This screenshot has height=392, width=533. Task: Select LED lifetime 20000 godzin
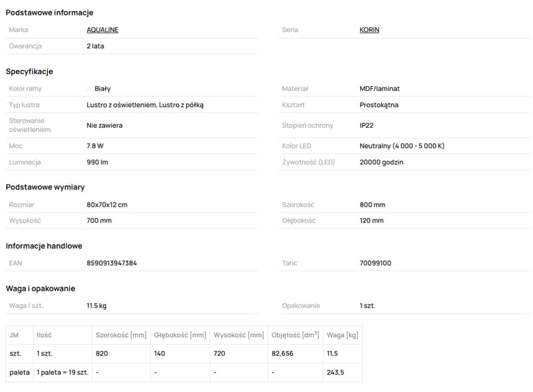(382, 162)
